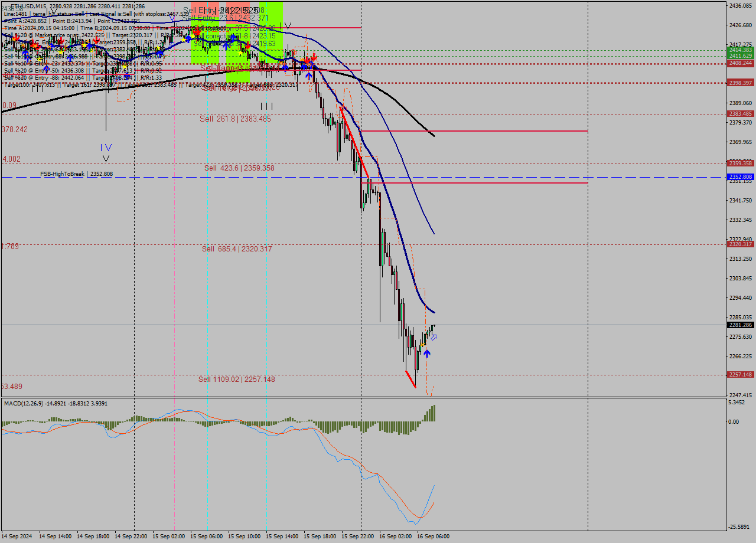Click the 16 Sep 06:00 label on the time axis
Image resolution: width=756 pixels, height=543 pixels.
[x=434, y=537]
